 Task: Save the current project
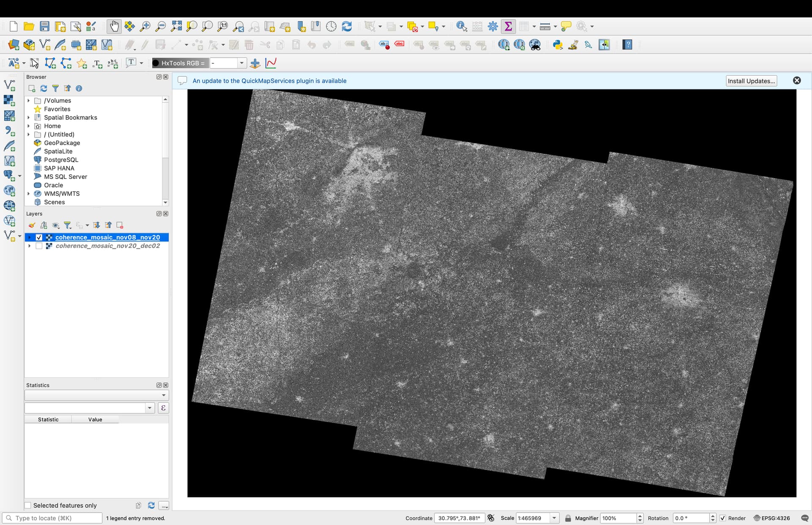[x=44, y=26]
